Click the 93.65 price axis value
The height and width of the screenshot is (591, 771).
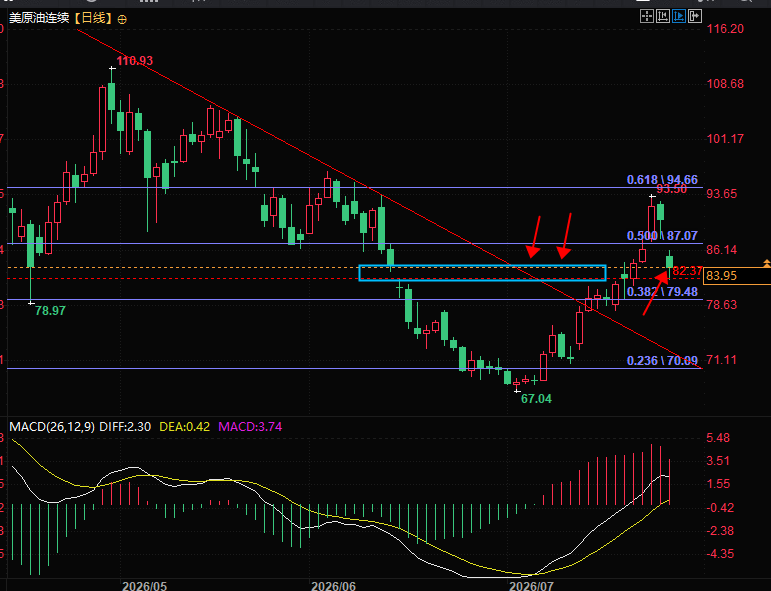721,194
